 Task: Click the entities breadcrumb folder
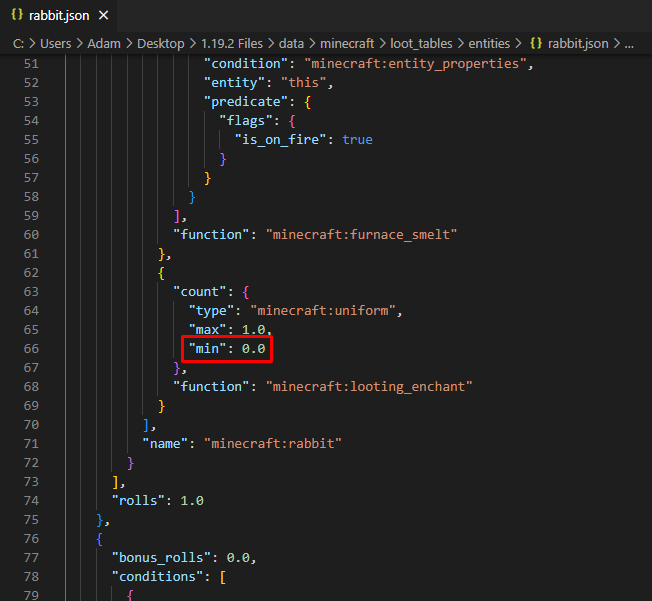[489, 43]
